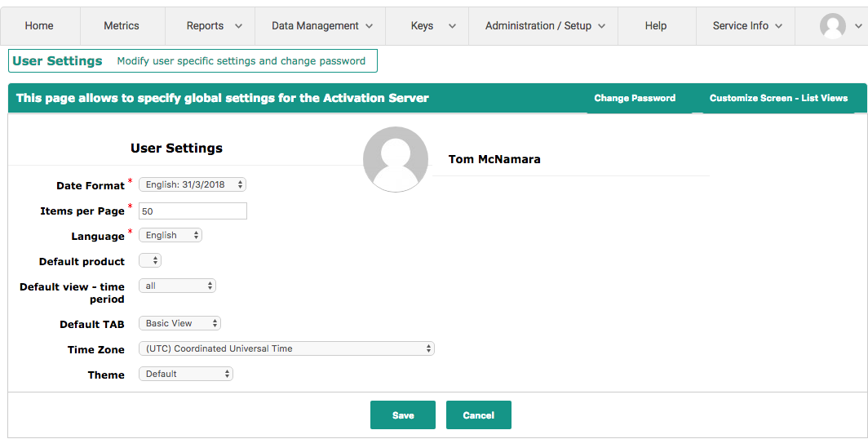Viewport: 868px width, 439px height.
Task: Expand the Default product selector
Action: (x=150, y=261)
